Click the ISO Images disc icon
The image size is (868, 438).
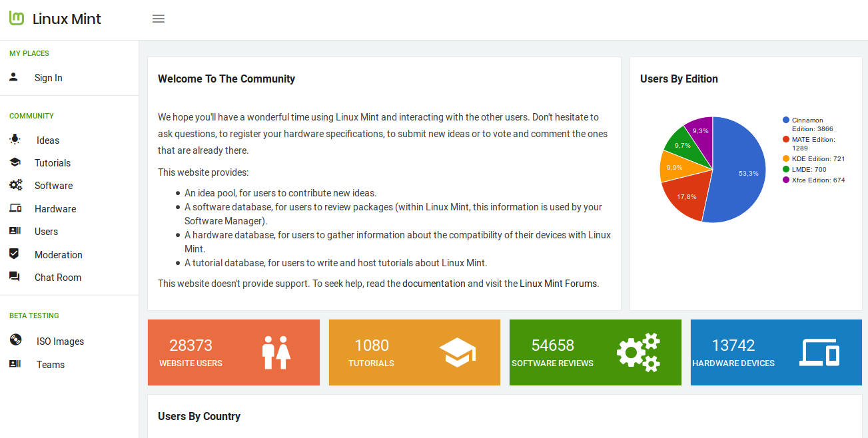(15, 340)
